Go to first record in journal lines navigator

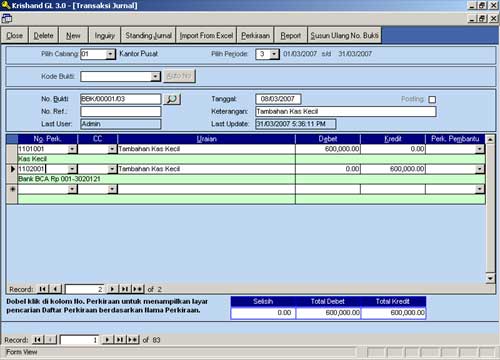tap(43, 289)
